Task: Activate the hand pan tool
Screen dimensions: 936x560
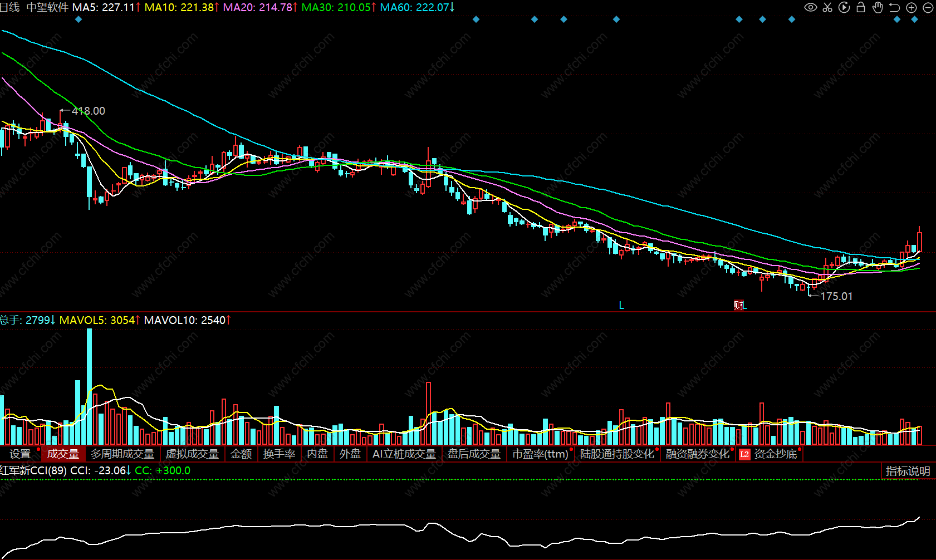Action: pyautogui.click(x=878, y=7)
